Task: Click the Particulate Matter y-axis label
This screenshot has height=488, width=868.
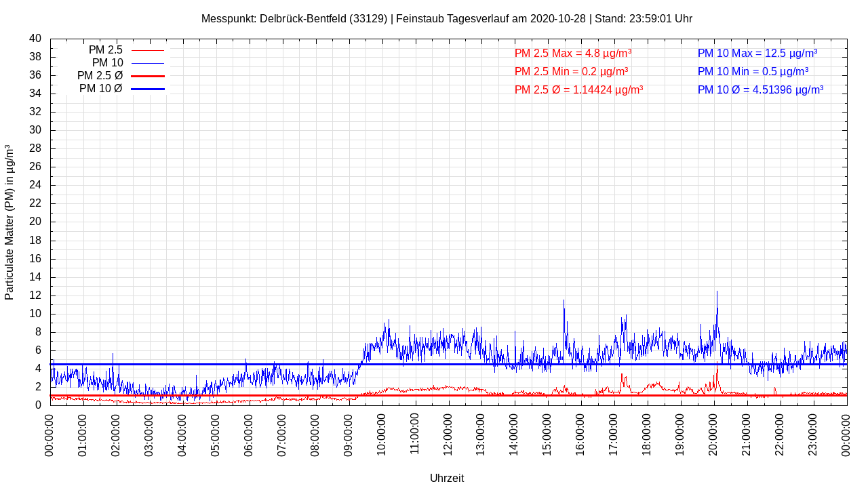Action: [9, 222]
